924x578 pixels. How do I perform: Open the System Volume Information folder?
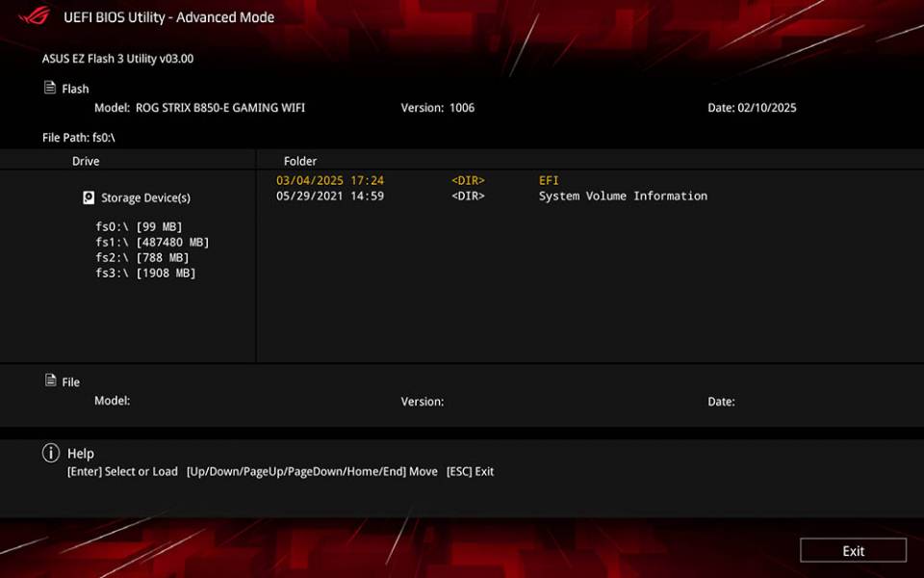[623, 196]
